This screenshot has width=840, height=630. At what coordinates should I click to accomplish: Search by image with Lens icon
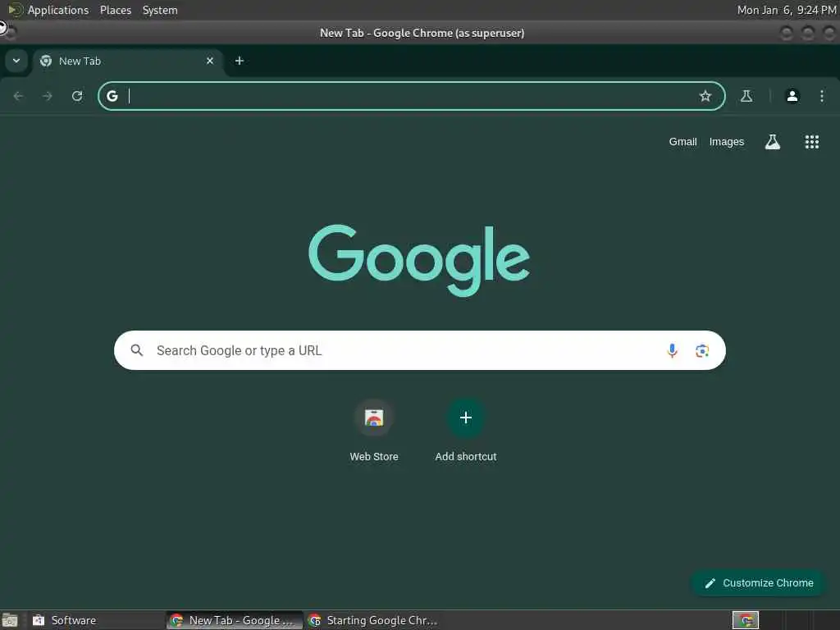[x=702, y=350]
